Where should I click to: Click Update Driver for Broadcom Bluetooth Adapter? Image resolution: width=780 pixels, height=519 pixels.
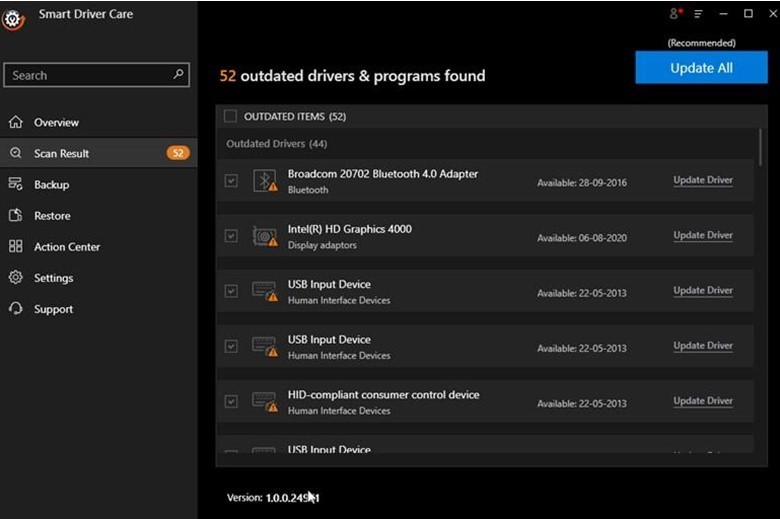point(702,181)
